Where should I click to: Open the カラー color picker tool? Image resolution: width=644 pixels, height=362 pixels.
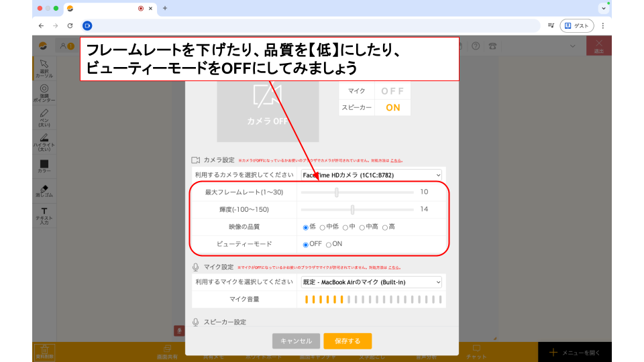point(44,166)
